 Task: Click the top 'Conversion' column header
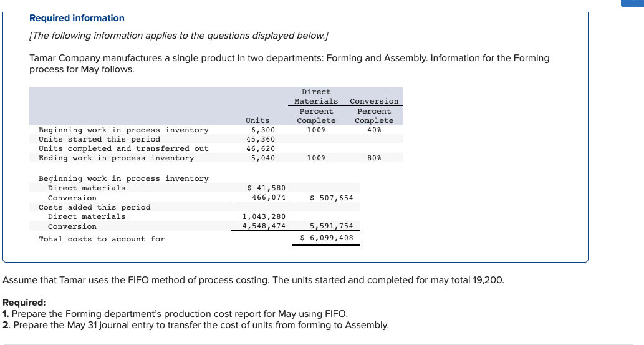click(374, 101)
